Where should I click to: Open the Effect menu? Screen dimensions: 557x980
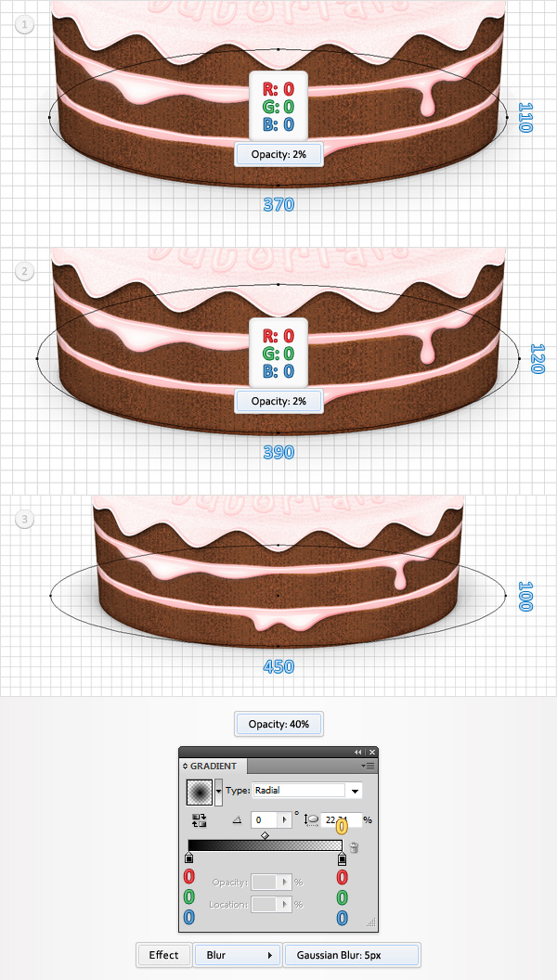(x=163, y=955)
